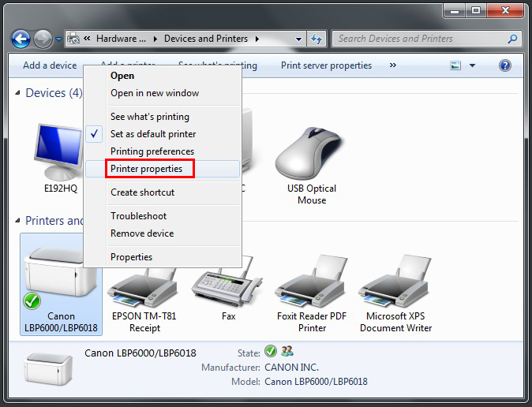Show more toolbar commands chevron
The width and height of the screenshot is (532, 407).
393,65
